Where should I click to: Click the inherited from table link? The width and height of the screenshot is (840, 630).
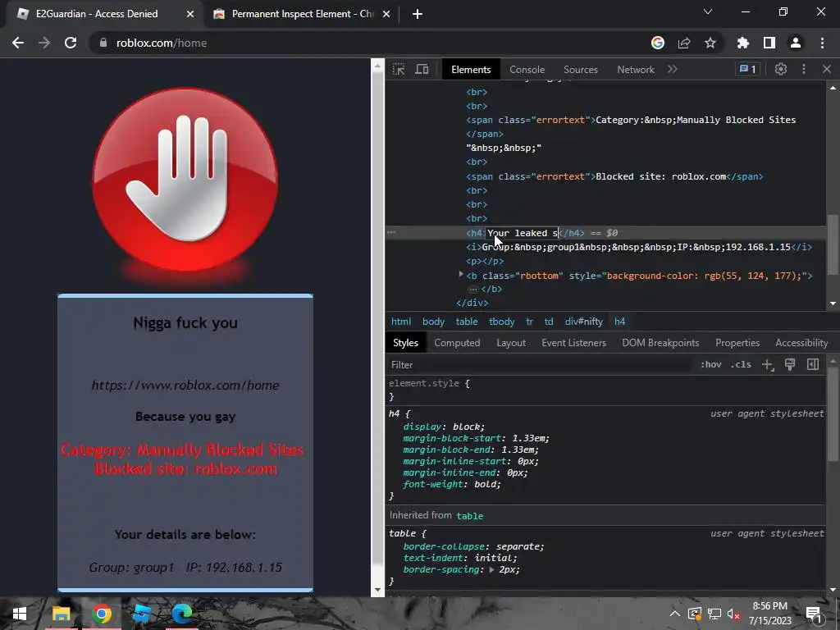(470, 516)
